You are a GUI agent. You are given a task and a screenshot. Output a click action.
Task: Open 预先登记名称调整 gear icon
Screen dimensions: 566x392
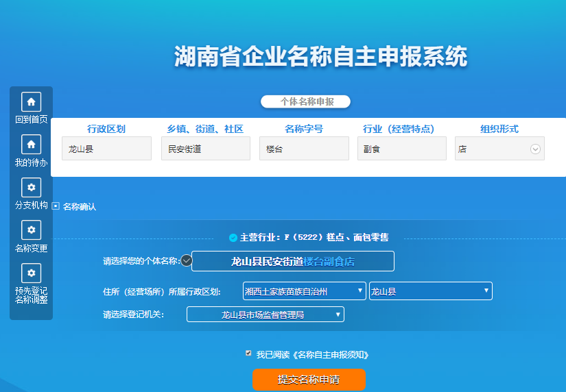pos(31,273)
